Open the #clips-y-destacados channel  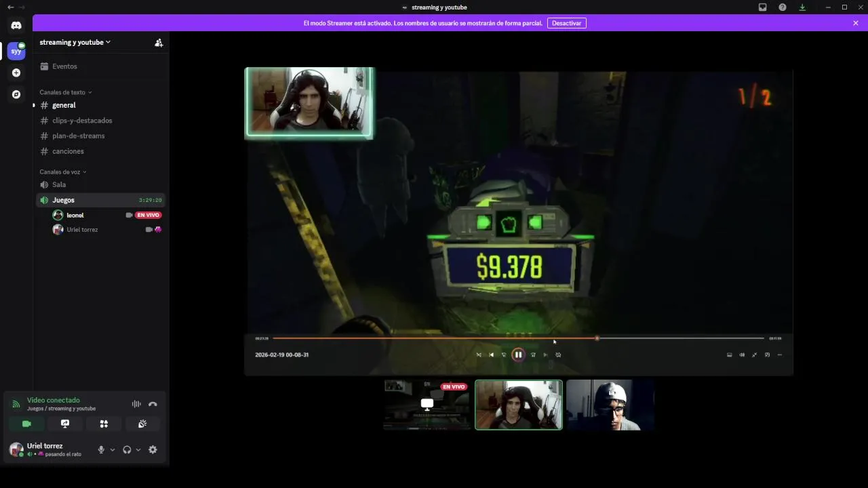pos(101,121)
